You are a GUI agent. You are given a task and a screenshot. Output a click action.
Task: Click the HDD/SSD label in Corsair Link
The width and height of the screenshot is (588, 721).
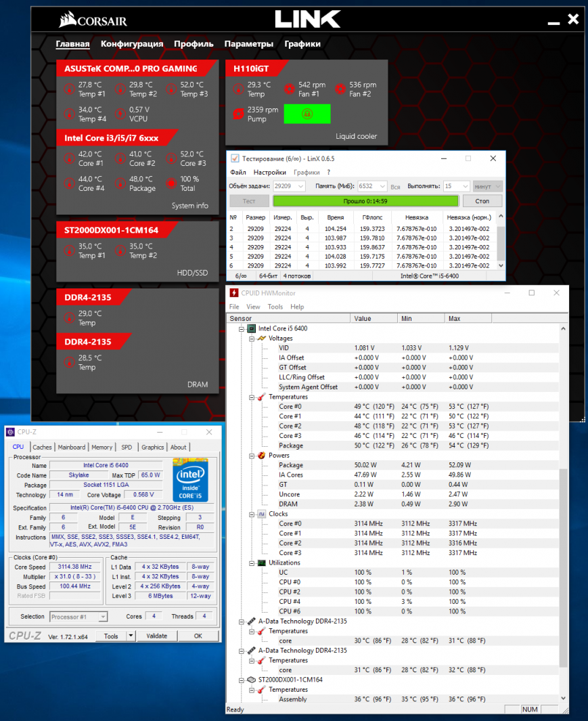193,273
